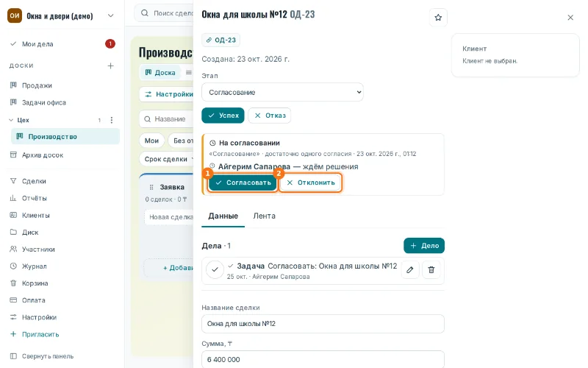Click the Сумма input field

click(x=323, y=359)
